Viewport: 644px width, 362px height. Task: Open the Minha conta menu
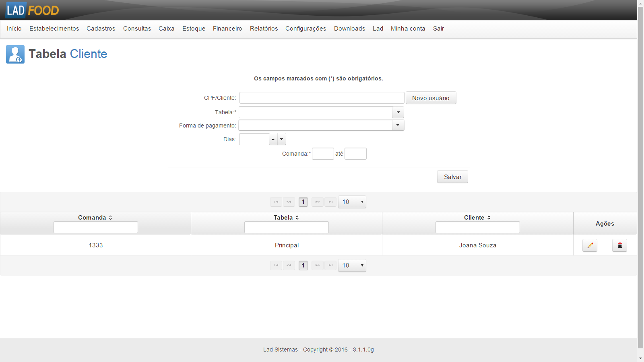coord(408,29)
